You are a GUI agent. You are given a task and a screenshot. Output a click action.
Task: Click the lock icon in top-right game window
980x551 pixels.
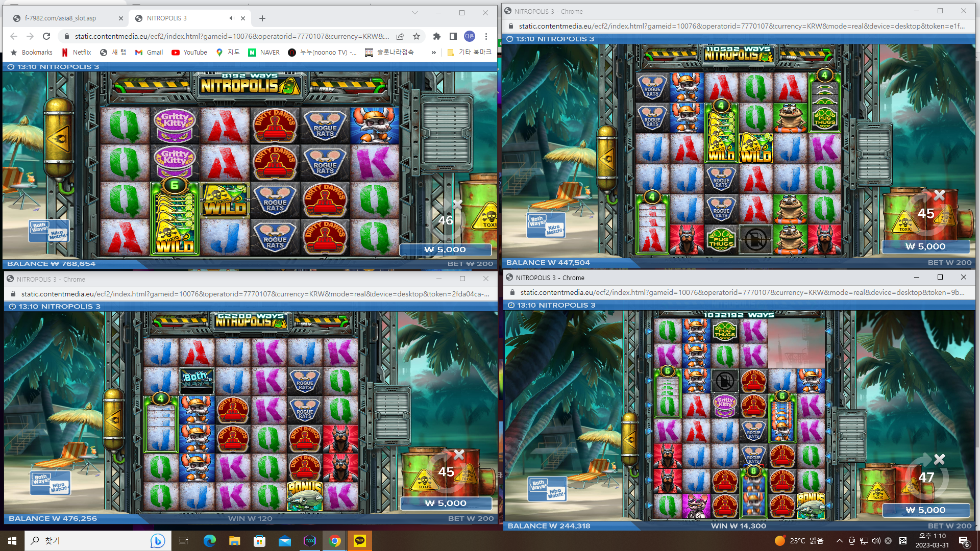[x=510, y=26]
